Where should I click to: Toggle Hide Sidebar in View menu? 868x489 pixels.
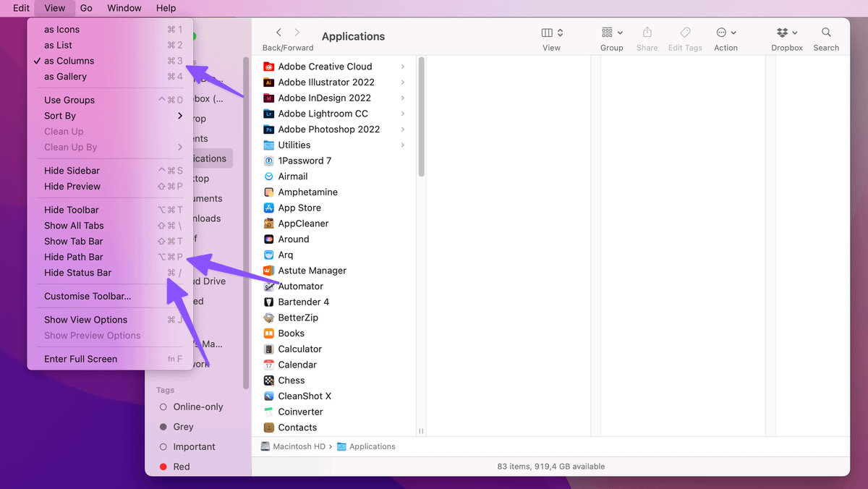click(x=72, y=171)
